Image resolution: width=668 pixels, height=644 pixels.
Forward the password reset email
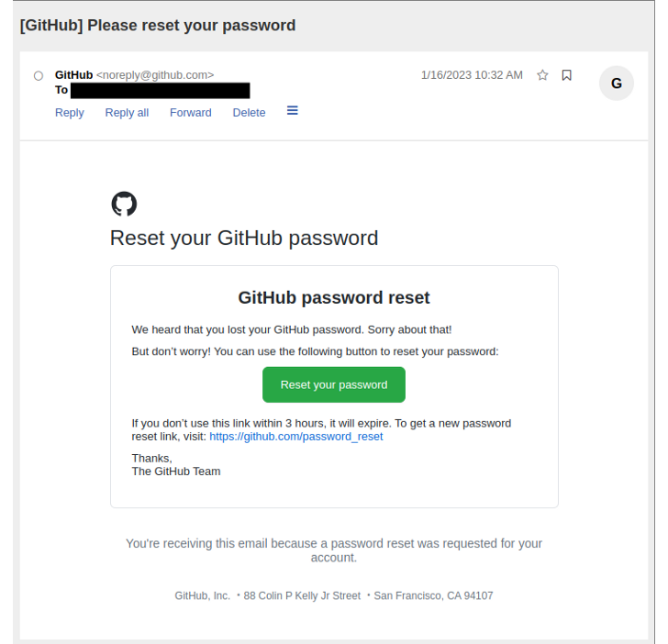pyautogui.click(x=191, y=113)
